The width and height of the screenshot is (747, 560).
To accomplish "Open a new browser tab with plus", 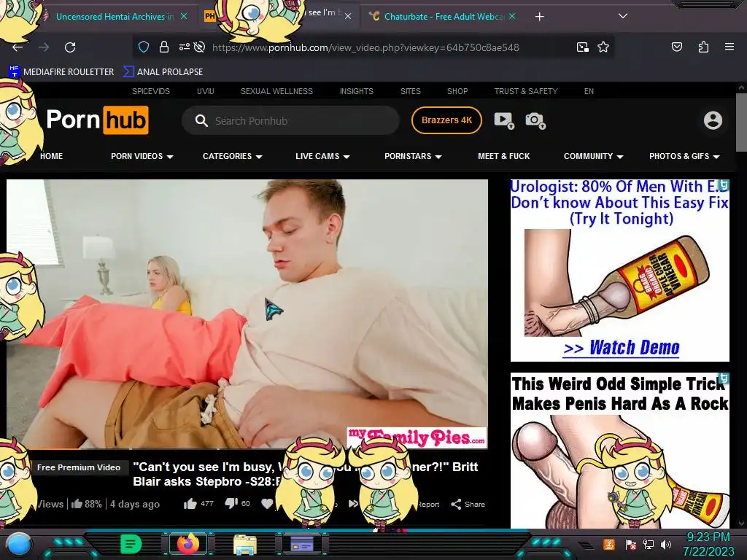I will point(539,17).
